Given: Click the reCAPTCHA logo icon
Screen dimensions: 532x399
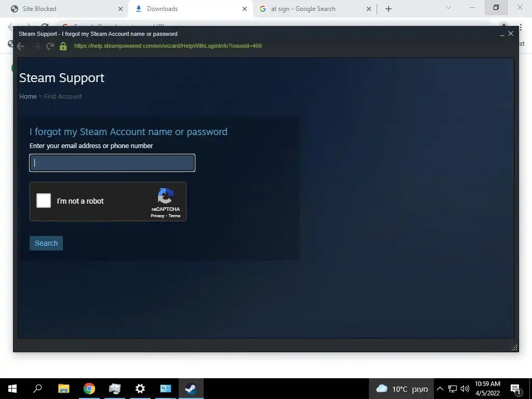Looking at the screenshot, I should [166, 196].
